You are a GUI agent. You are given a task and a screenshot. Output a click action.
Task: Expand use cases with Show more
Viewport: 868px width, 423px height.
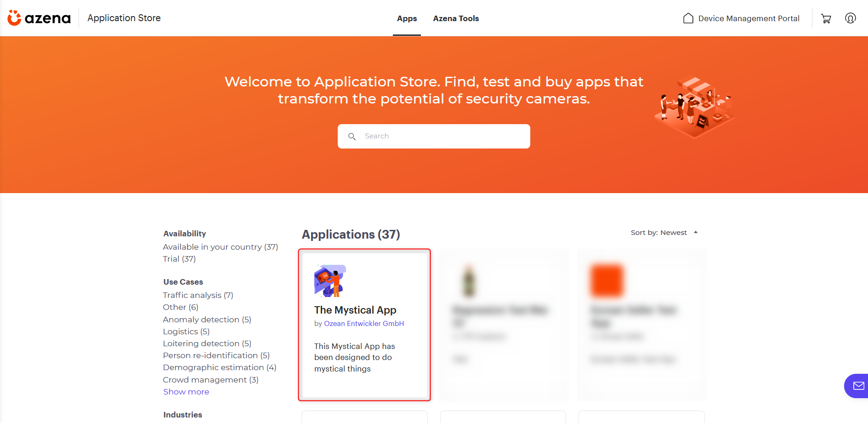click(x=186, y=392)
